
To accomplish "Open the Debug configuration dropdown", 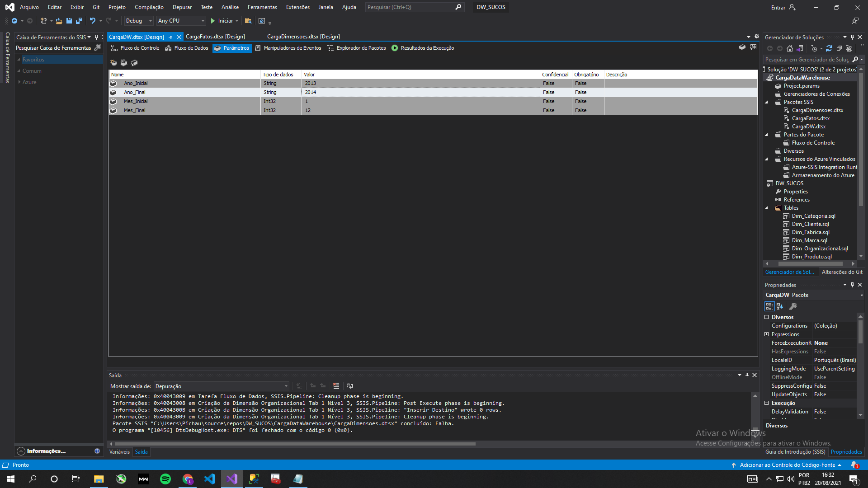I will (x=139, y=21).
